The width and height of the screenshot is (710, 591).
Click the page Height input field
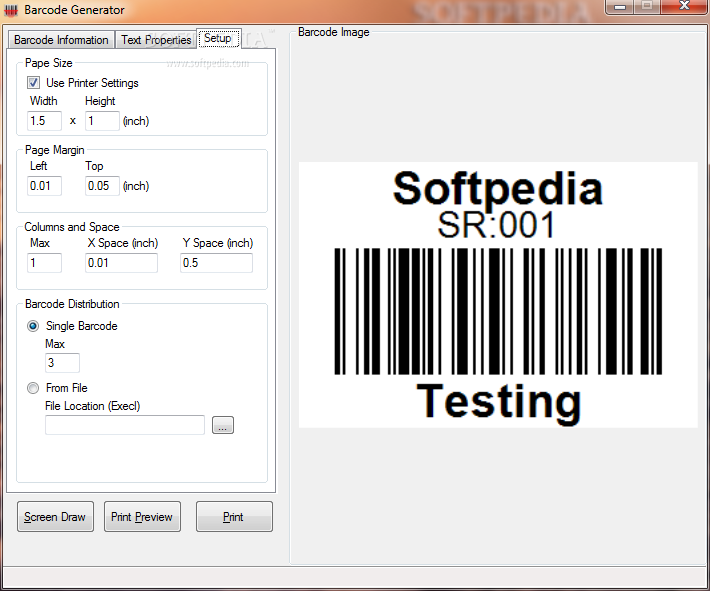(x=102, y=121)
